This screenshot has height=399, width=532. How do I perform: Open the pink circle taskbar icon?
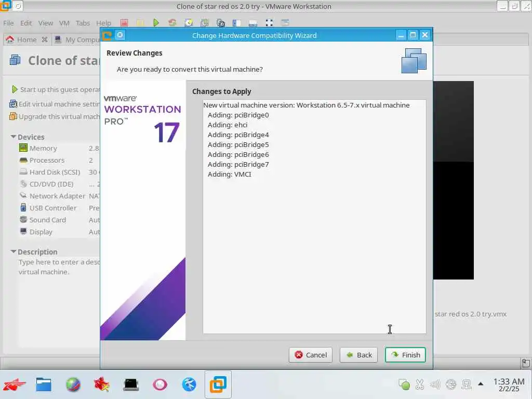160,384
